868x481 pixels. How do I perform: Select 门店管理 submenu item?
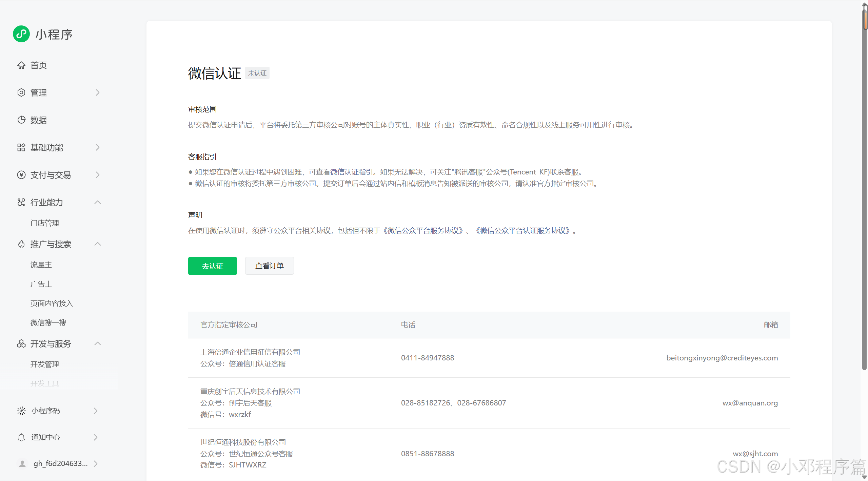[x=45, y=223]
